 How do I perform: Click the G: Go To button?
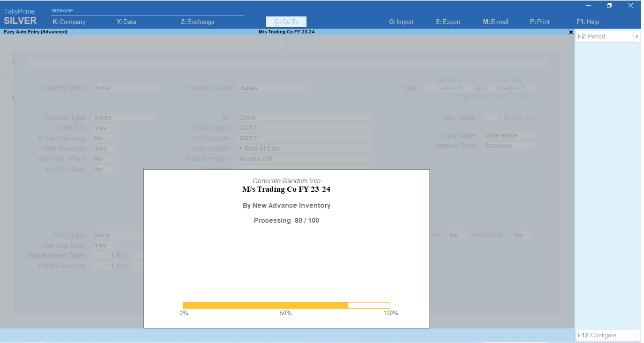286,22
